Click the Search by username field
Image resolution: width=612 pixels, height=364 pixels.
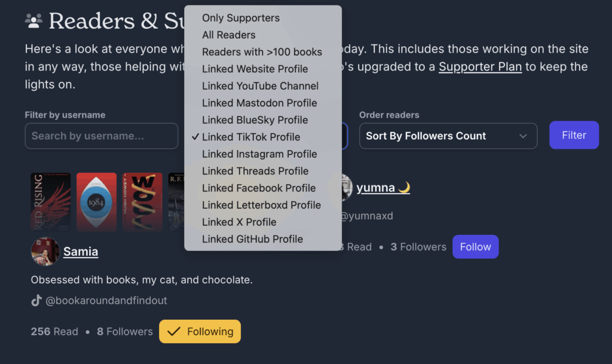coord(102,136)
